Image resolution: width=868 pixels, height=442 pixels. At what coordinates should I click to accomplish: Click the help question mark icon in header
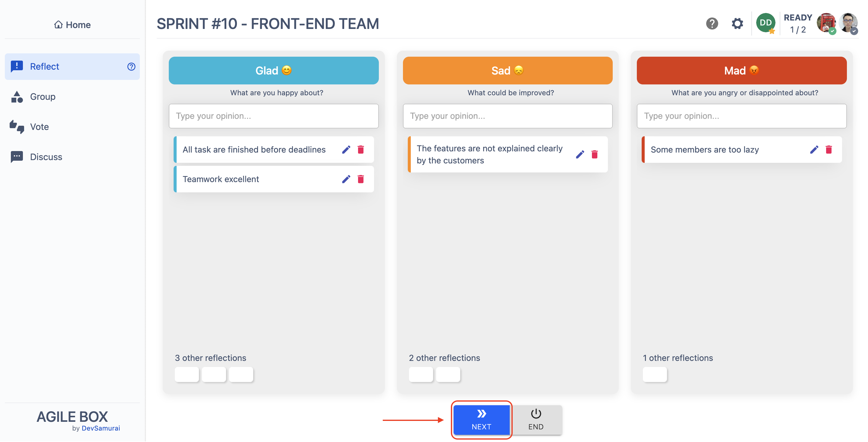pyautogui.click(x=712, y=24)
